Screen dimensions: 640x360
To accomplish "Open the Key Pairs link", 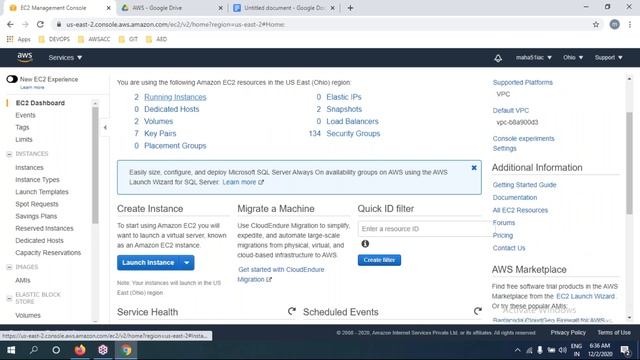I will [160, 133].
